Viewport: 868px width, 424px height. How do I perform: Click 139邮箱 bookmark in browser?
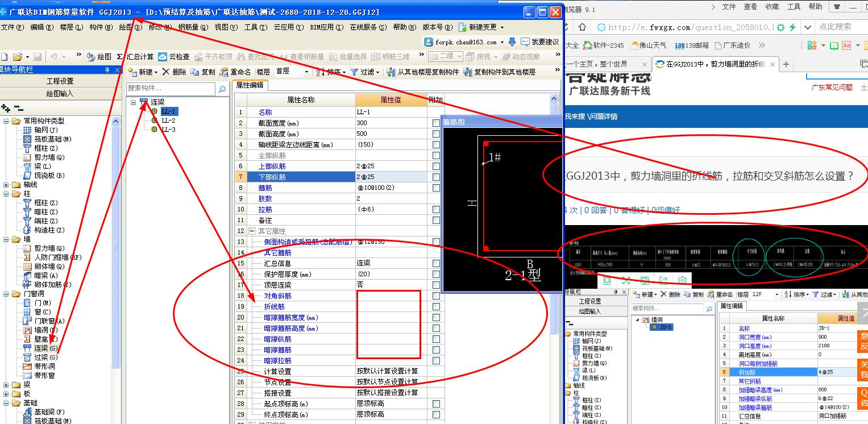click(x=692, y=45)
